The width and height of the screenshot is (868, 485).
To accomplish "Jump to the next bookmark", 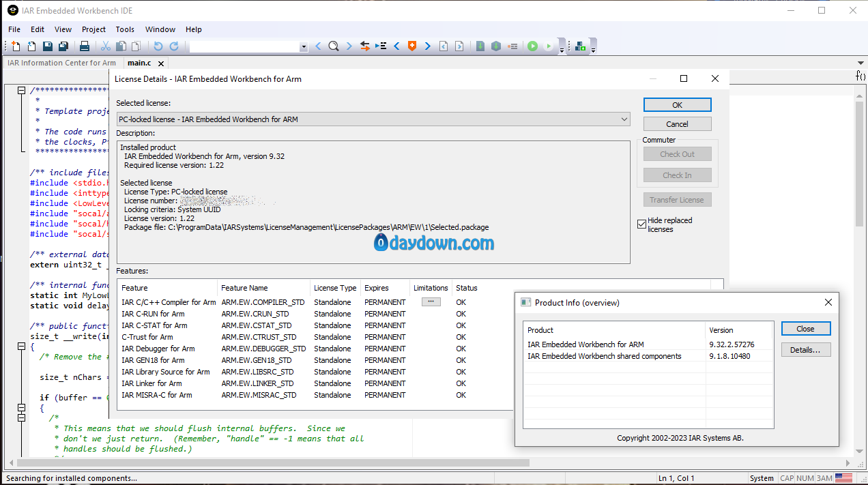I will point(428,46).
